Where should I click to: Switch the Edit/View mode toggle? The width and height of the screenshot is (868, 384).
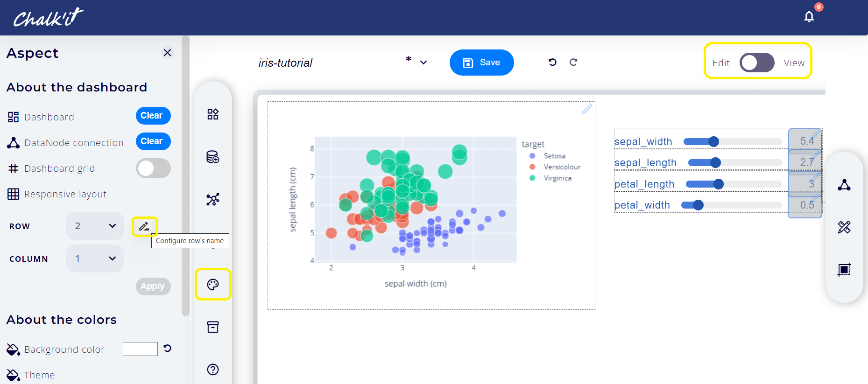tap(756, 63)
